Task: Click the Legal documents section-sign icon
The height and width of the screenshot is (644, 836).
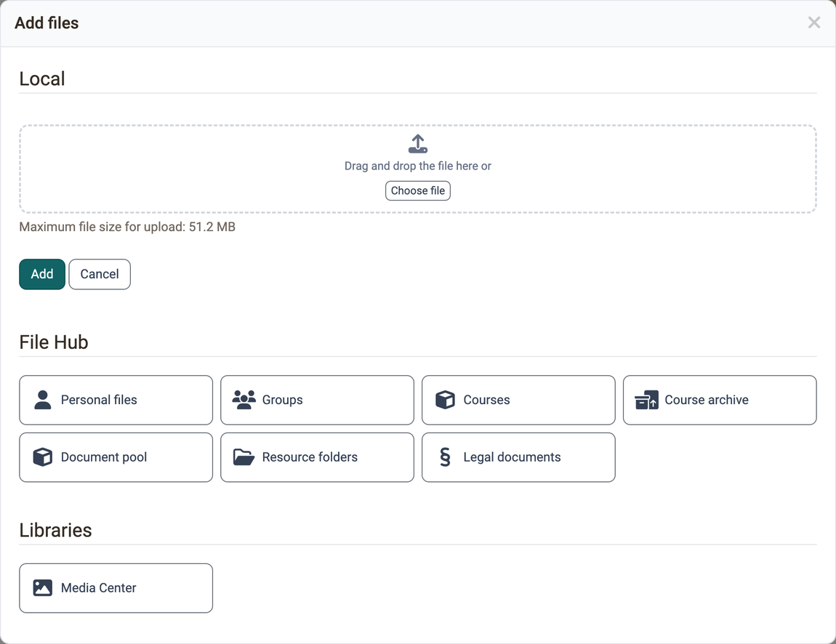Action: pos(445,457)
